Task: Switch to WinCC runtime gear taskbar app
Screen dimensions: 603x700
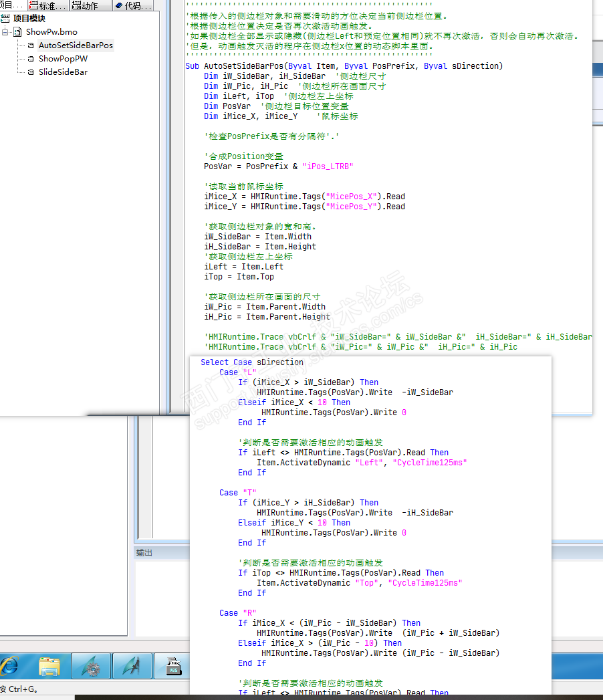Action: coord(91,666)
